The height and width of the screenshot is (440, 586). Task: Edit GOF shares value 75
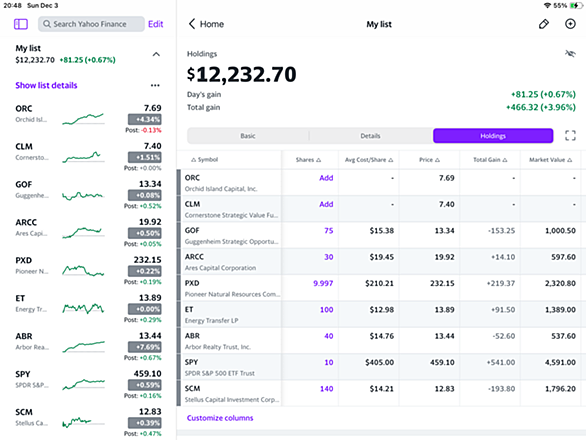point(329,231)
